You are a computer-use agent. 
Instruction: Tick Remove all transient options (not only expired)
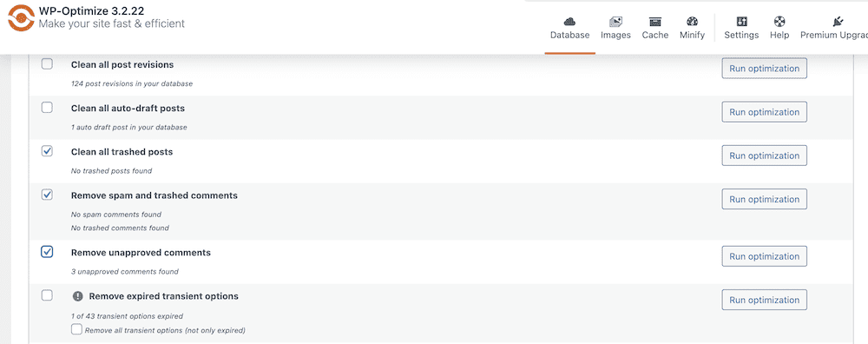click(76, 329)
